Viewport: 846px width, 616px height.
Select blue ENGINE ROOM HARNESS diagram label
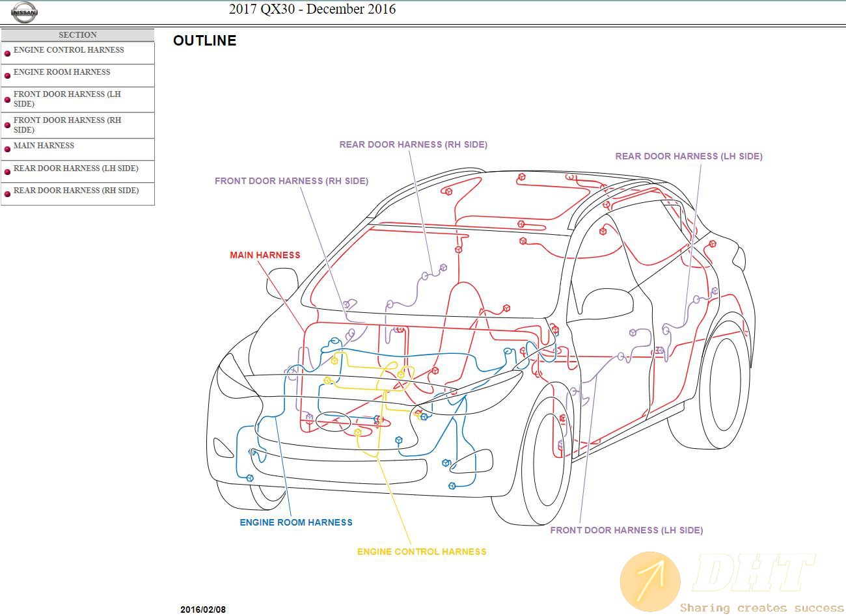point(296,522)
